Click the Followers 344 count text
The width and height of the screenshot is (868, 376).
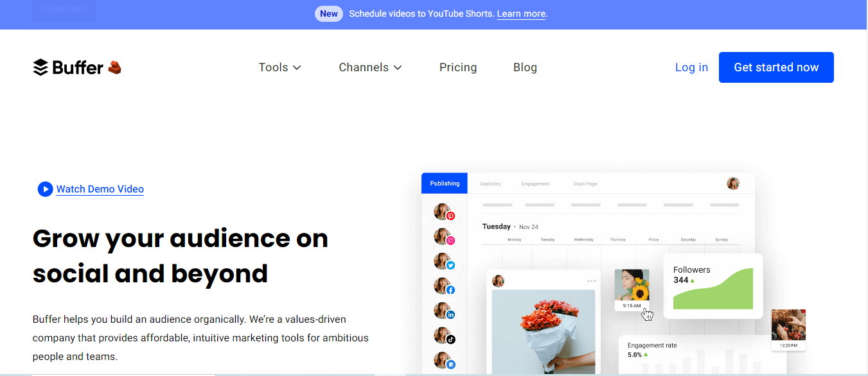(x=681, y=280)
